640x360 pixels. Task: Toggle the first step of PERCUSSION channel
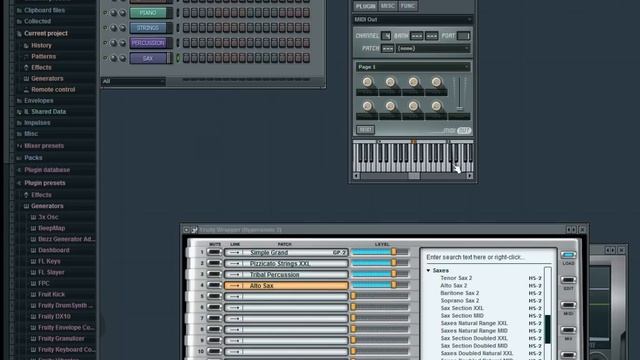tap(186, 43)
